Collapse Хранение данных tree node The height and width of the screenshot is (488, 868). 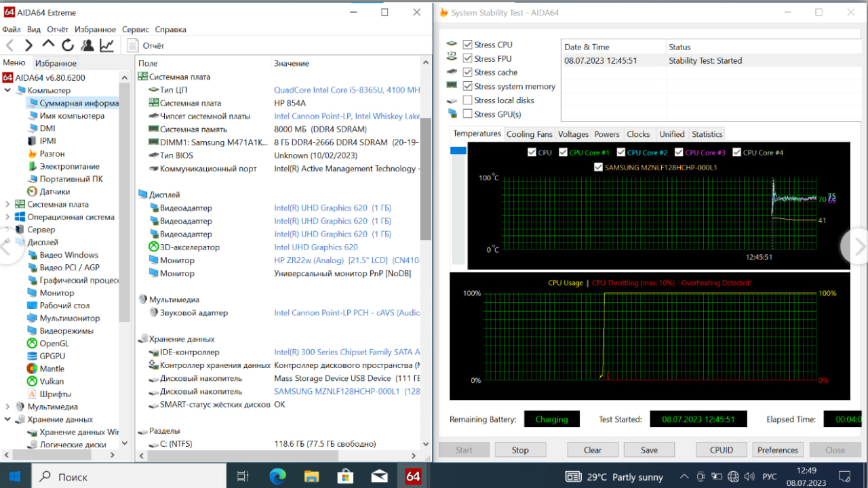[x=7, y=420]
